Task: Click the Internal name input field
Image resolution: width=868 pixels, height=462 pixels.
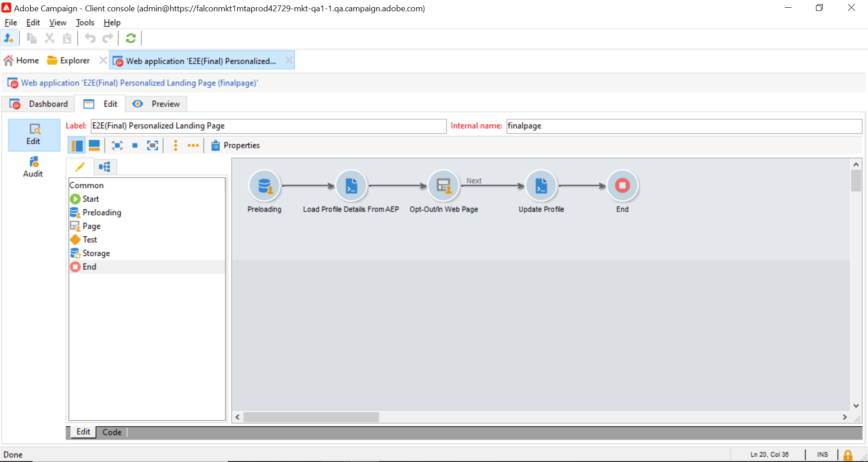Action: coord(684,126)
